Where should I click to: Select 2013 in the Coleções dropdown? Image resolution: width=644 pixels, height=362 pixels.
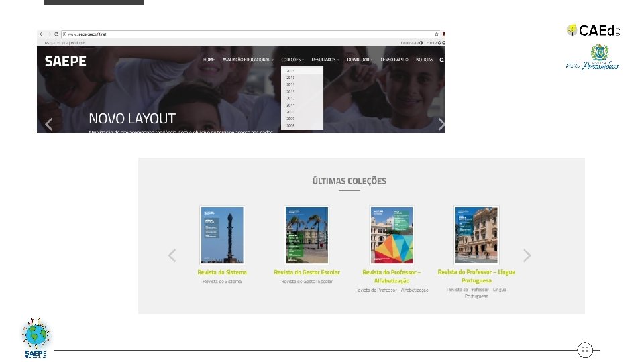tap(302, 92)
